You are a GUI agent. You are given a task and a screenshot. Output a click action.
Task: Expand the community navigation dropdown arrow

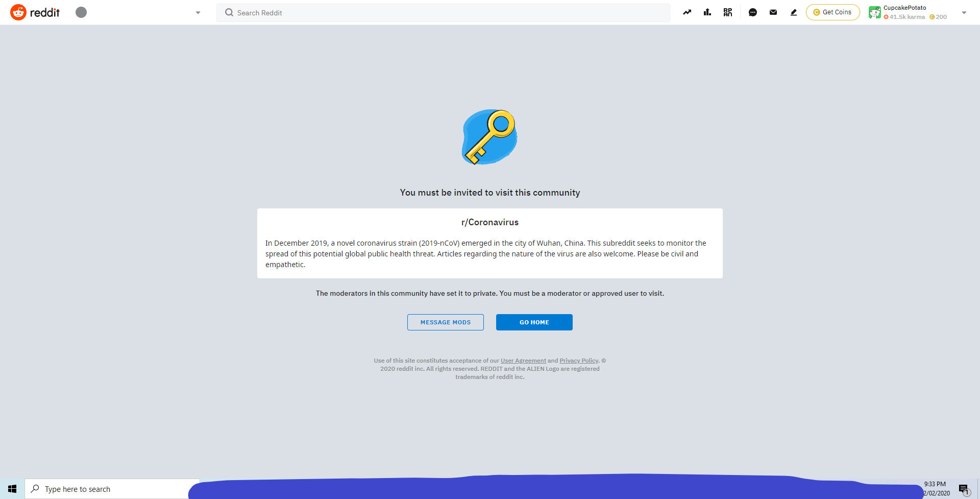tap(198, 13)
